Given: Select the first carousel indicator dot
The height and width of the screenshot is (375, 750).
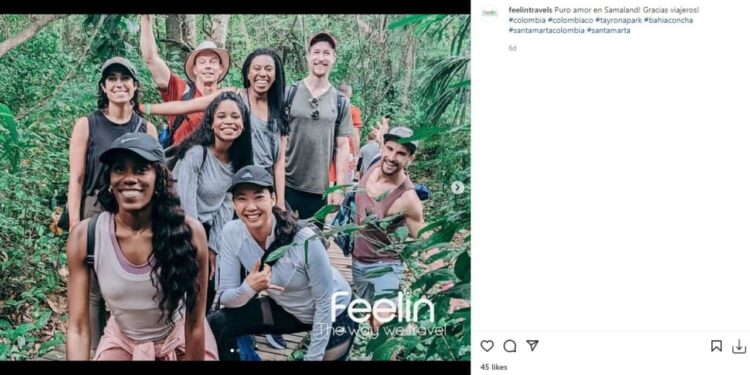Looking at the screenshot, I should [x=232, y=351].
